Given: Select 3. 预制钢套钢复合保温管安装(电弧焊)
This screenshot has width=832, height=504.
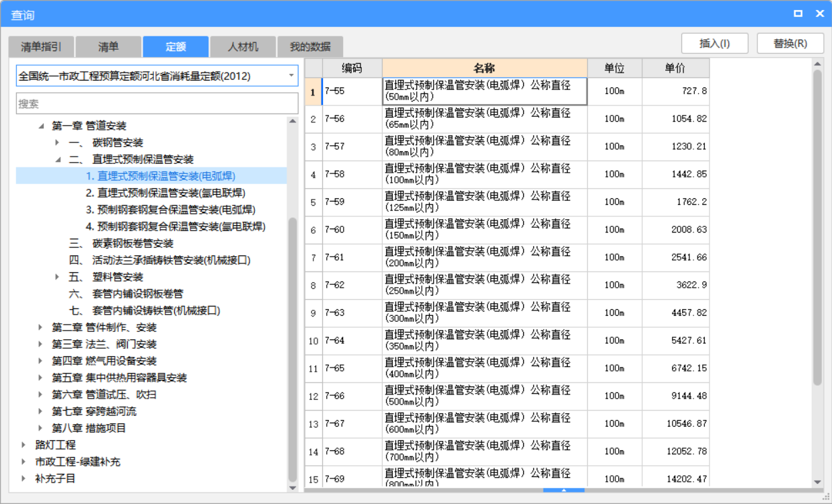Looking at the screenshot, I should [x=171, y=210].
